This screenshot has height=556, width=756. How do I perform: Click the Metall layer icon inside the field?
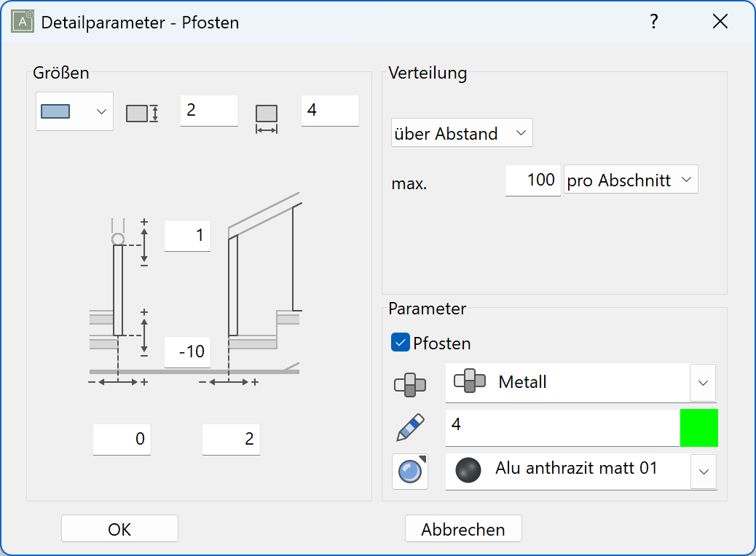click(470, 383)
